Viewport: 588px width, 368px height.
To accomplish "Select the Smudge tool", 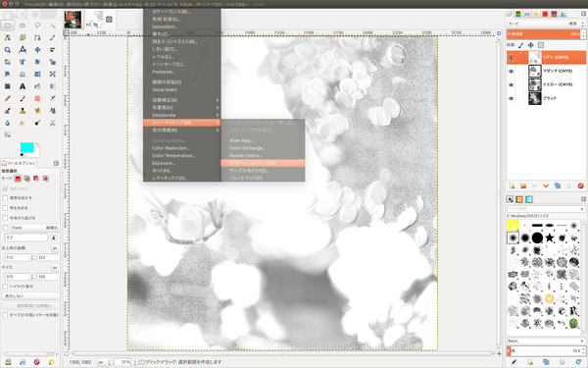I will [23, 123].
